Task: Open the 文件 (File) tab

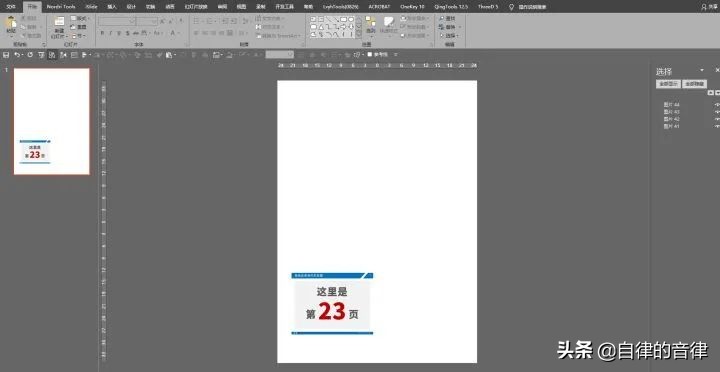Action: pos(11,7)
